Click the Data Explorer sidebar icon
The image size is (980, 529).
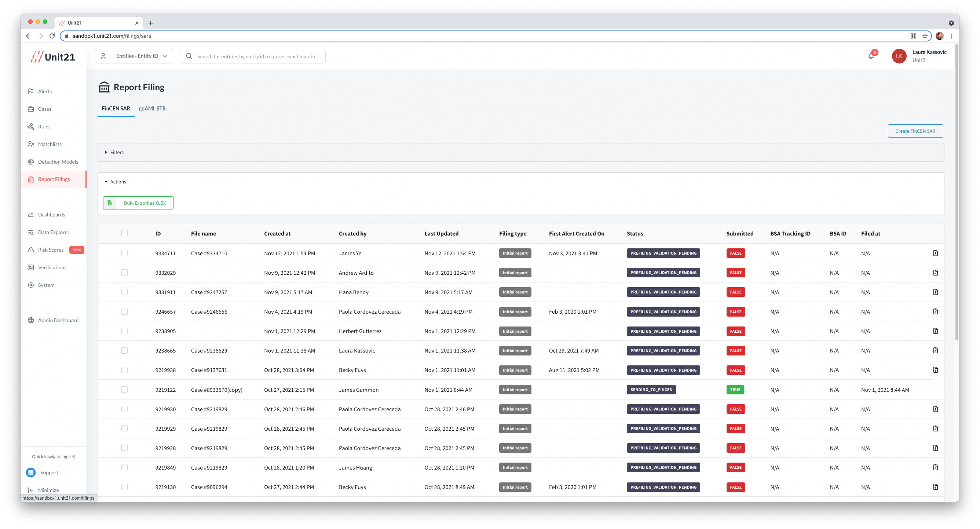[x=31, y=232]
